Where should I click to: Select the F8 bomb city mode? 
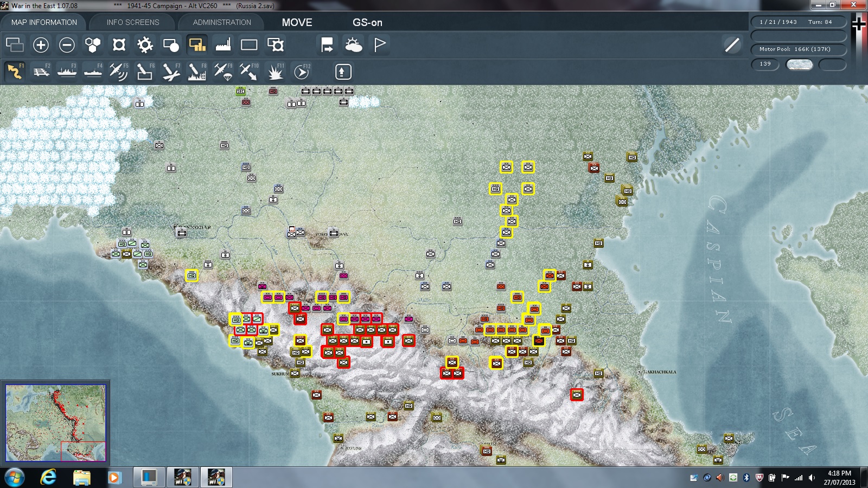coord(197,72)
